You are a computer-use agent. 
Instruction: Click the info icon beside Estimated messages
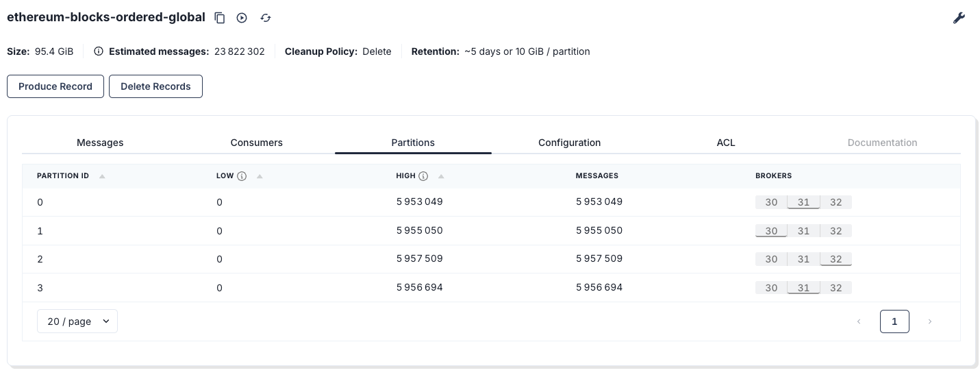pyautogui.click(x=99, y=51)
